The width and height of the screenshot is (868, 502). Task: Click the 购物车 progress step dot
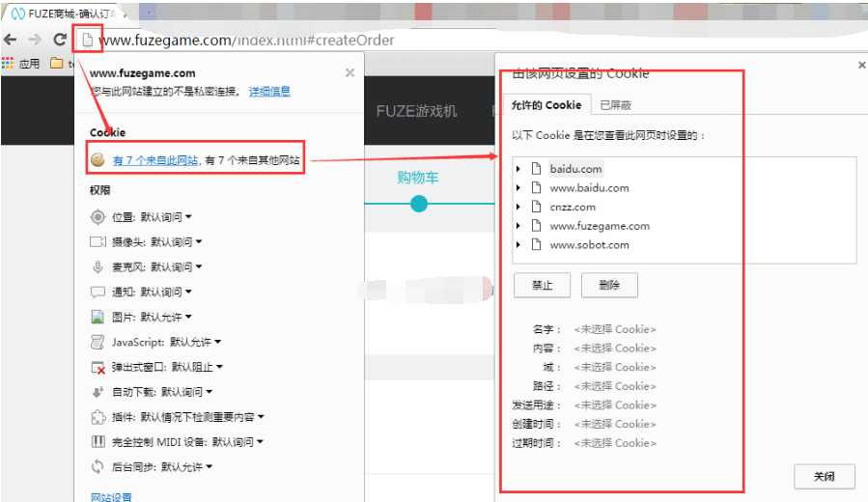point(419,204)
